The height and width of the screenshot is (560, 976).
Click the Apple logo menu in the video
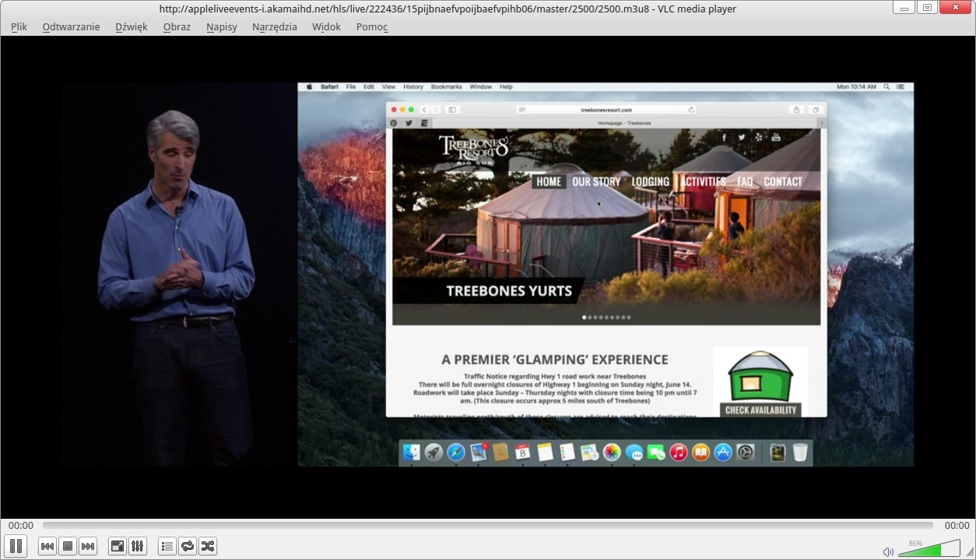click(x=309, y=87)
